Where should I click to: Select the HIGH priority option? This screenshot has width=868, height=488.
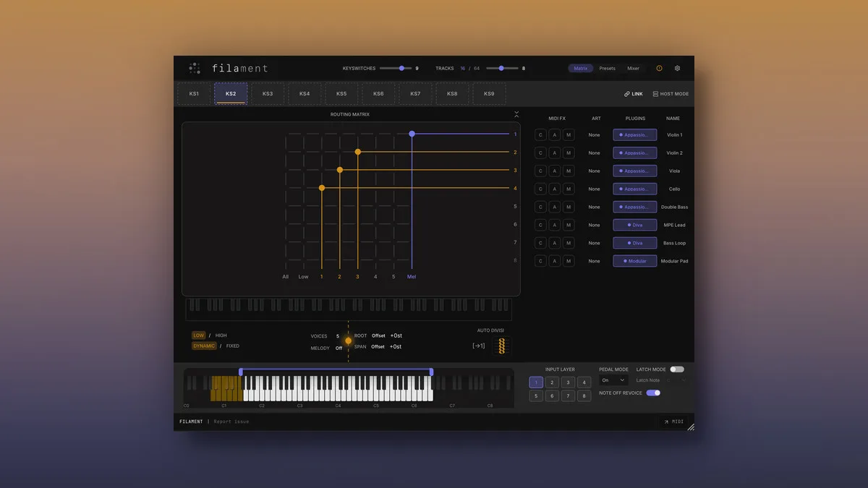pyautogui.click(x=221, y=335)
